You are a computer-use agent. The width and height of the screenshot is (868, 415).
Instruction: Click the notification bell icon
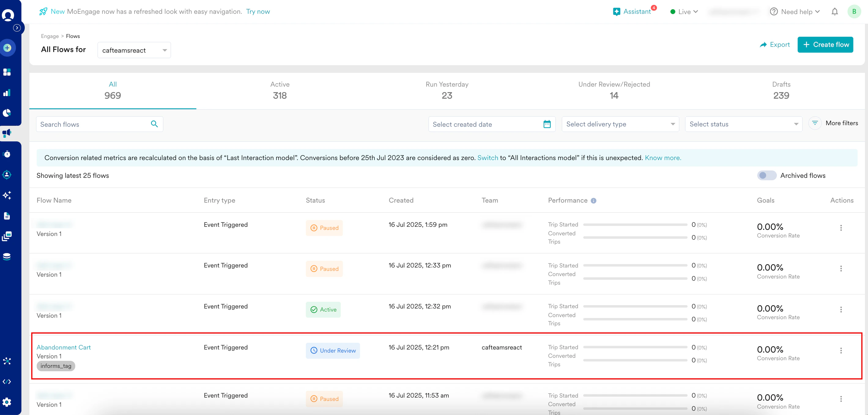click(834, 12)
